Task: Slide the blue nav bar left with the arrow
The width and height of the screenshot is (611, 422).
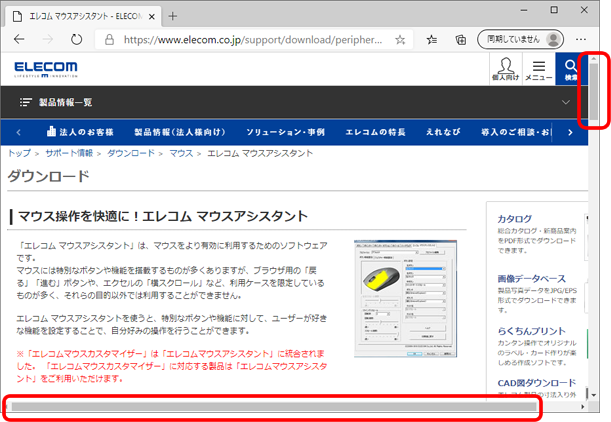Action: [18, 132]
